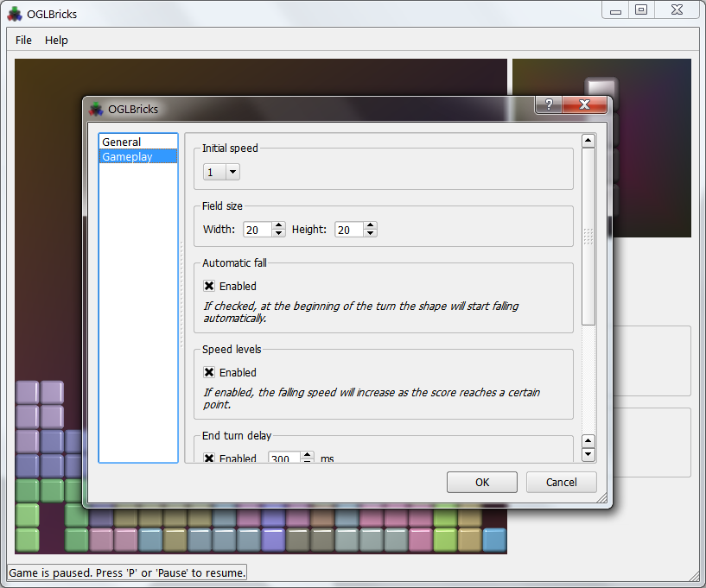Screen dimensions: 706x588
Task: Click the 'Initial speed' group label
Action: click(230, 148)
